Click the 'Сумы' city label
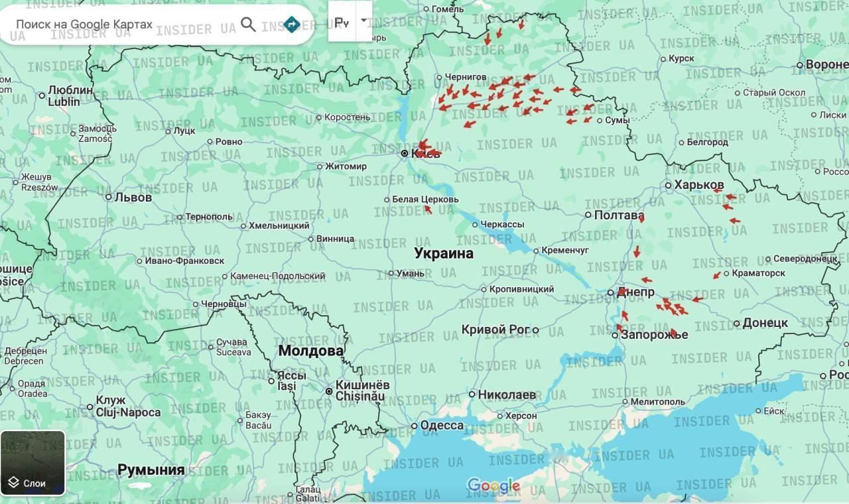Screen dimensions: 849x504 point(618,120)
